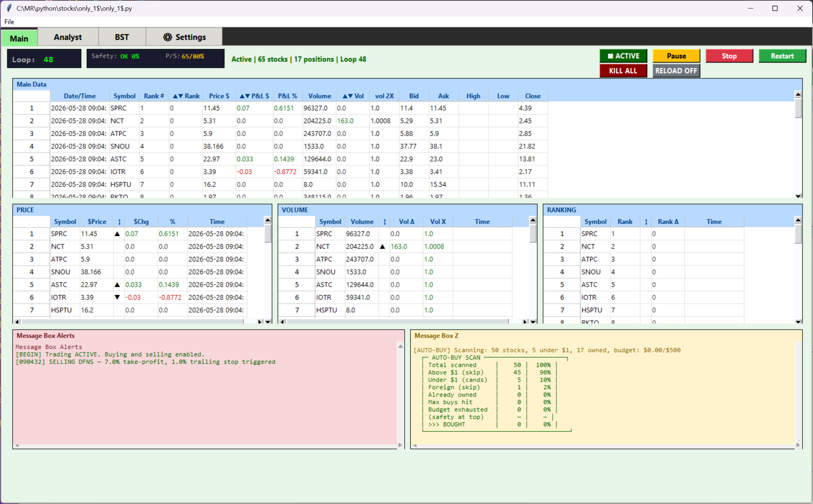This screenshot has height=504, width=813.
Task: Click PRICE panel scroll up arrow
Action: pyautogui.click(x=268, y=220)
